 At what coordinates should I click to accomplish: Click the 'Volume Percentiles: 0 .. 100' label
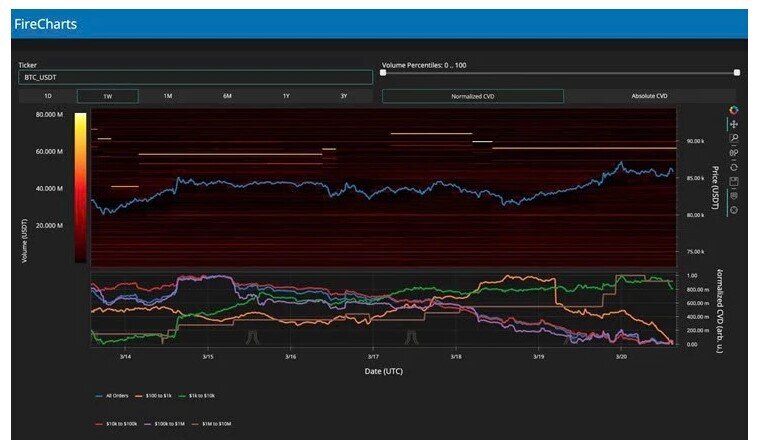coord(424,65)
